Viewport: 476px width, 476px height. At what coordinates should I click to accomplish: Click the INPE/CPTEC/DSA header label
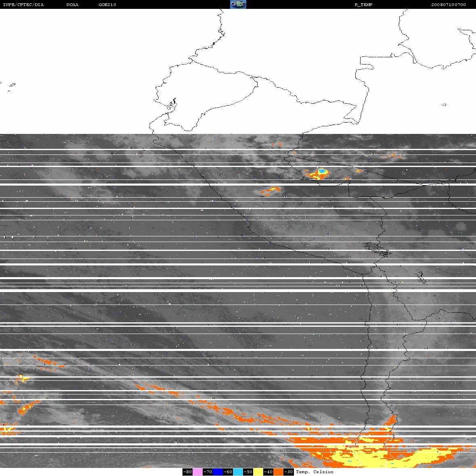pos(23,5)
